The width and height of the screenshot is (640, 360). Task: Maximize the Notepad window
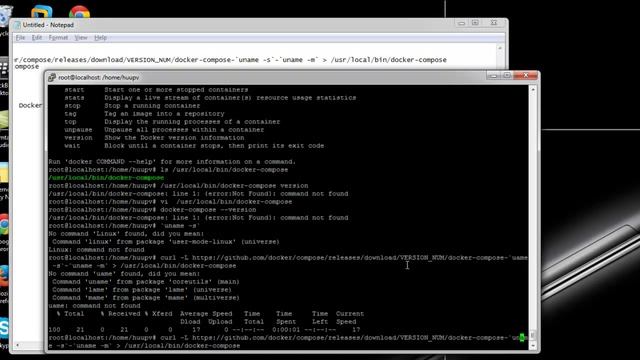click(476, 23)
